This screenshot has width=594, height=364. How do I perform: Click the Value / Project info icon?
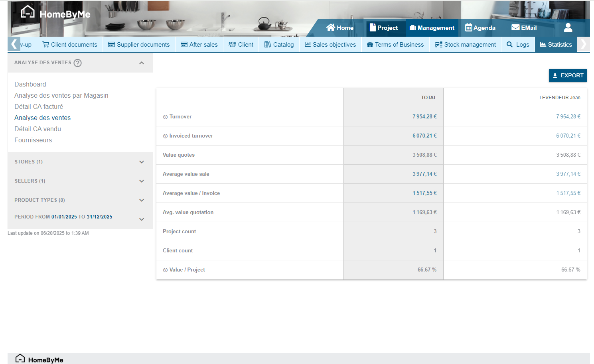coord(165,270)
